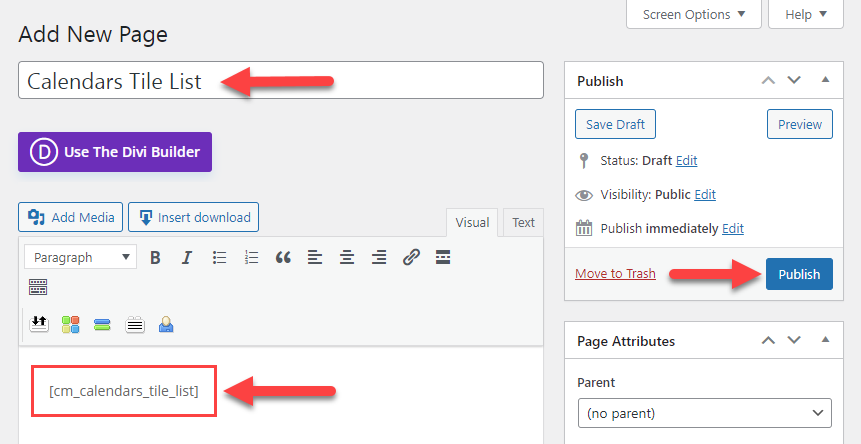Publish the page

(799, 274)
